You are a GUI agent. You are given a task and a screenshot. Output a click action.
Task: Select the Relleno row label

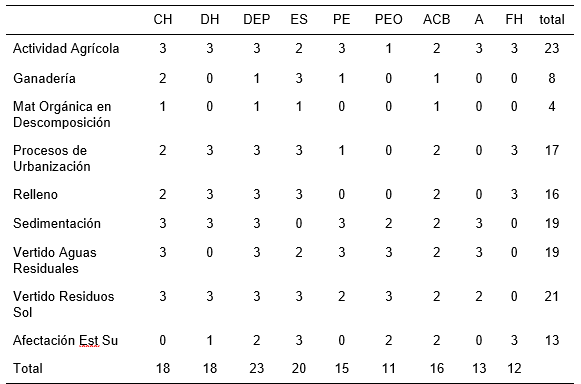click(x=35, y=194)
